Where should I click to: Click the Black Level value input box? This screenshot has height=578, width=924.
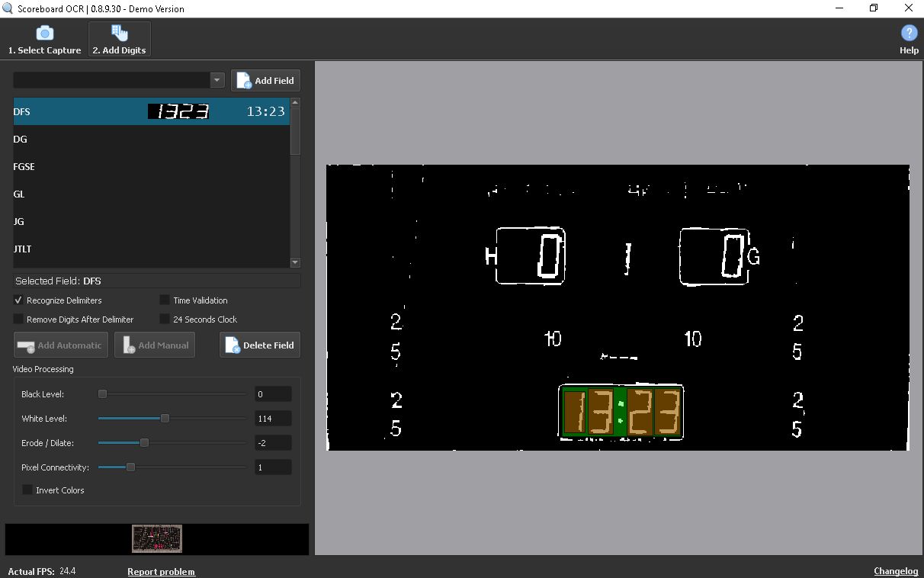click(272, 394)
